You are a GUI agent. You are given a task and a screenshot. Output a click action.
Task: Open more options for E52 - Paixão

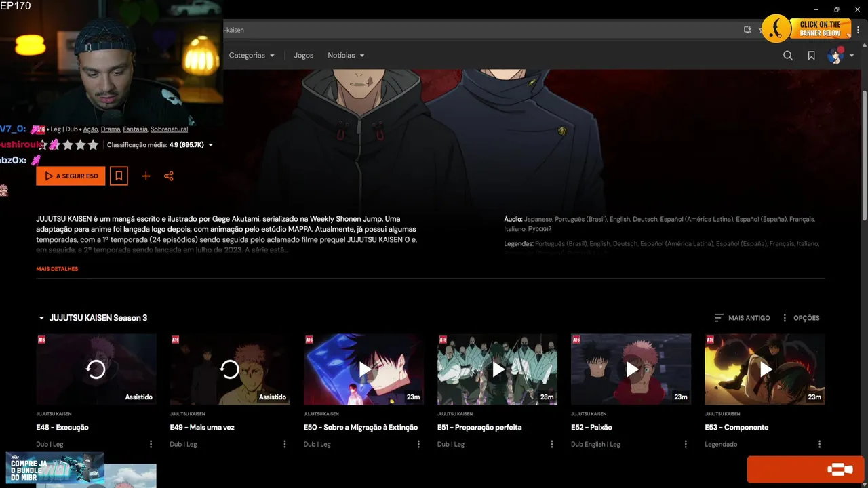686,444
